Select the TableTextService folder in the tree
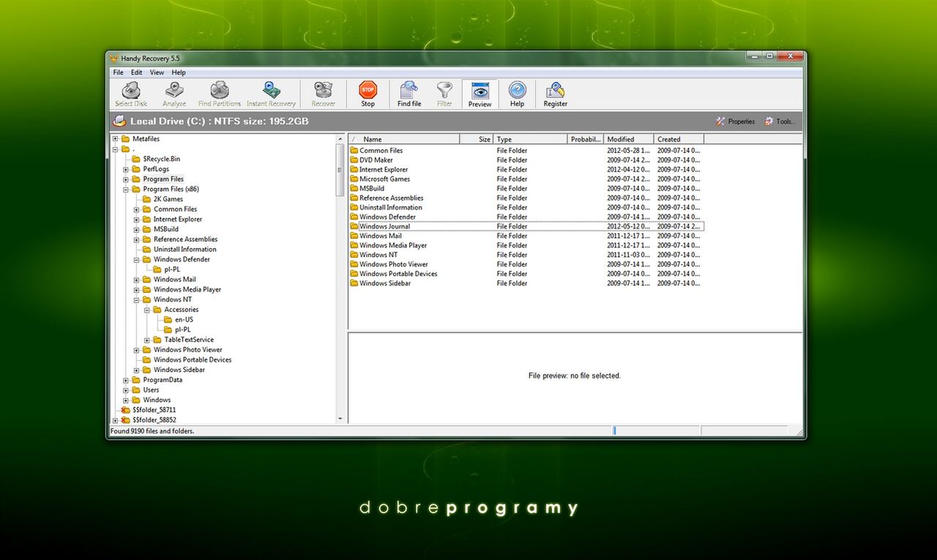 pyautogui.click(x=189, y=340)
